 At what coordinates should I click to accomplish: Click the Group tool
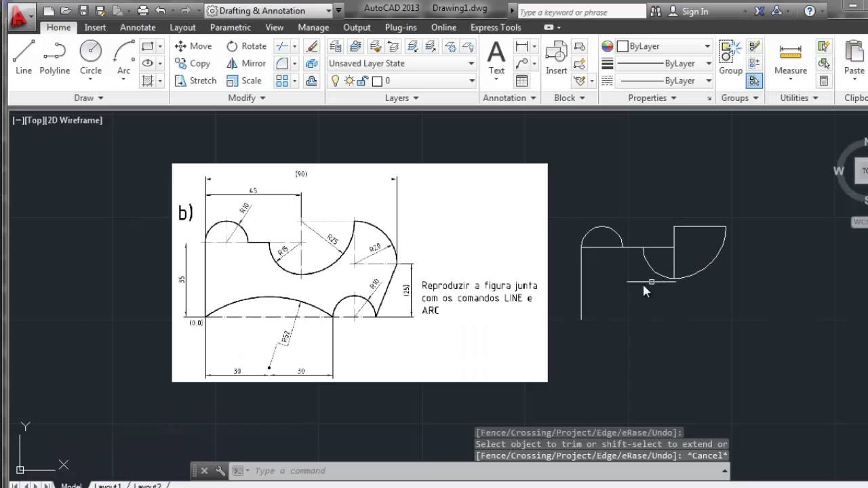point(730,58)
